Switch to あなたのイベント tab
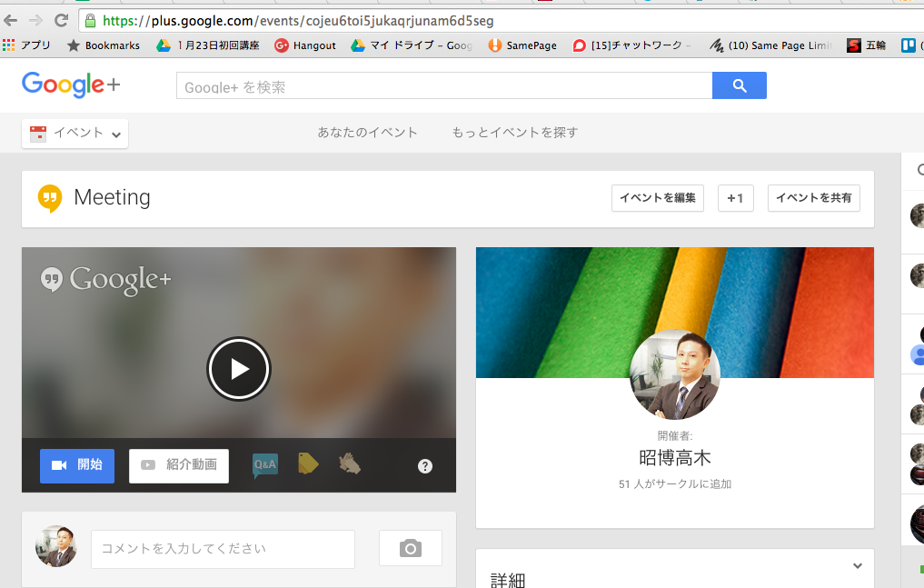This screenshot has width=924, height=588. [367, 133]
